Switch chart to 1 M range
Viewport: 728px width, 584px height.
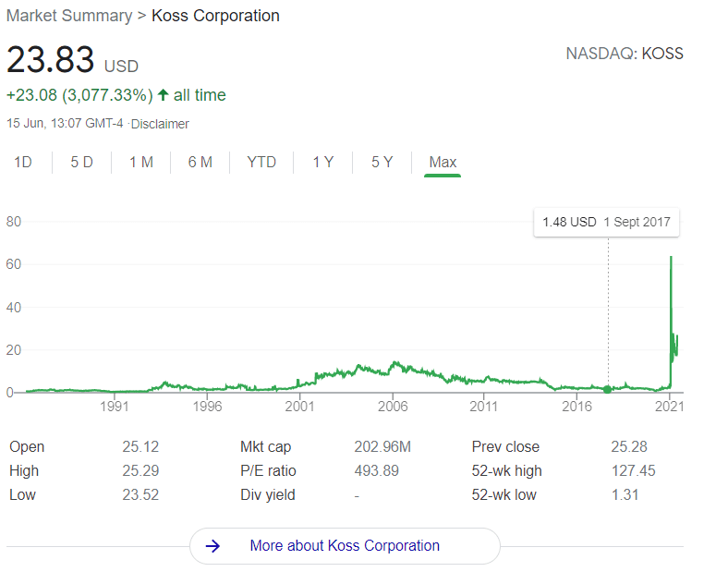[x=141, y=162]
